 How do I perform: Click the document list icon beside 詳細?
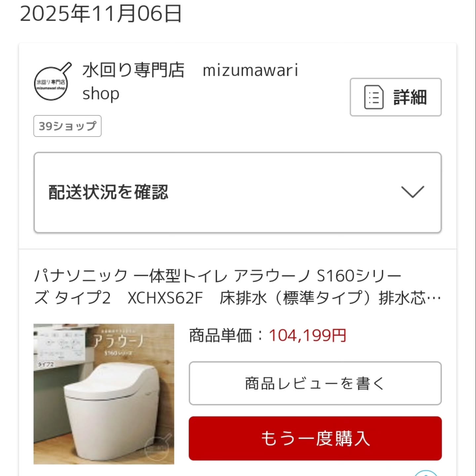click(374, 97)
